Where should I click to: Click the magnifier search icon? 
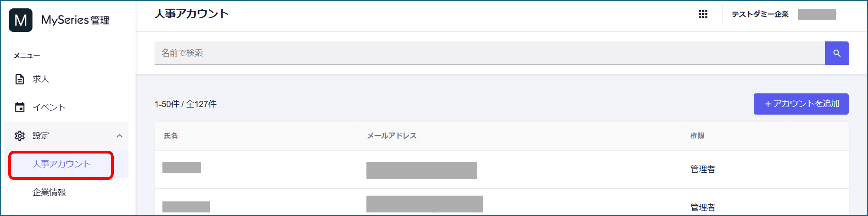tap(837, 53)
